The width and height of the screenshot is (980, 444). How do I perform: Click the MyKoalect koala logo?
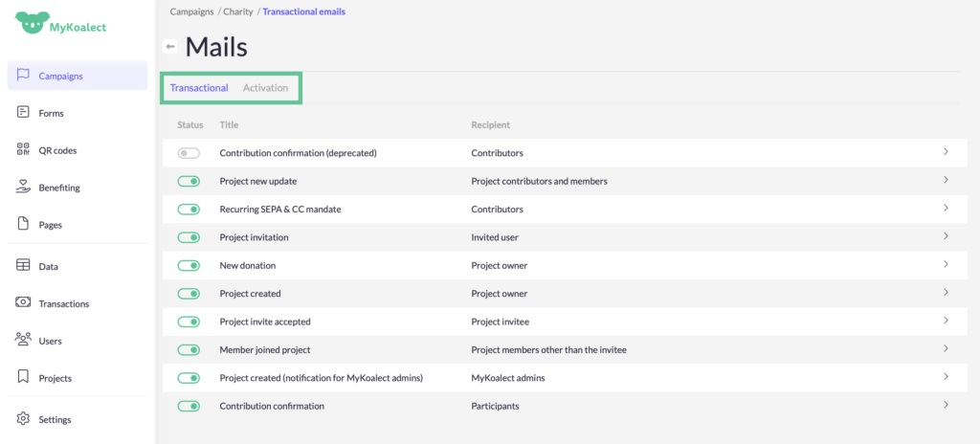click(x=31, y=23)
